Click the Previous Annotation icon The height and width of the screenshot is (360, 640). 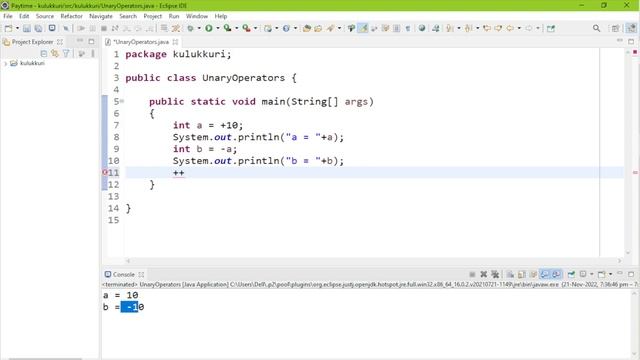(x=469, y=28)
